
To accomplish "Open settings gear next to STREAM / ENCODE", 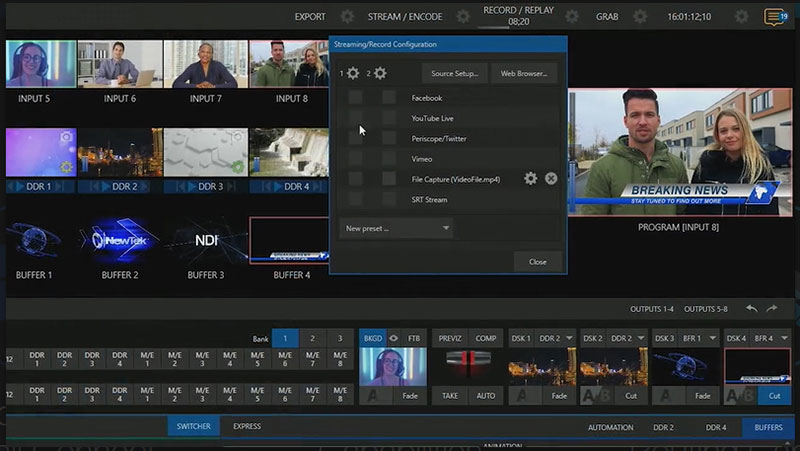I will click(463, 17).
